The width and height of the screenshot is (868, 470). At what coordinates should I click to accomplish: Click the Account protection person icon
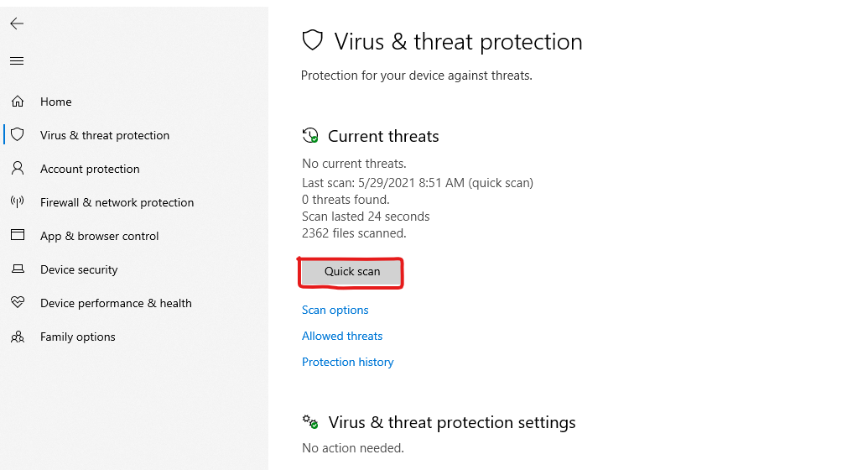[18, 169]
